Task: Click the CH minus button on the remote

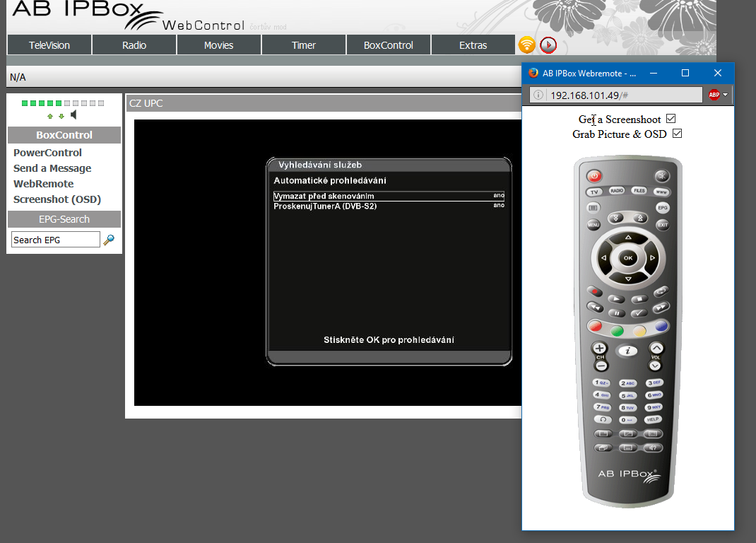Action: coord(601,366)
